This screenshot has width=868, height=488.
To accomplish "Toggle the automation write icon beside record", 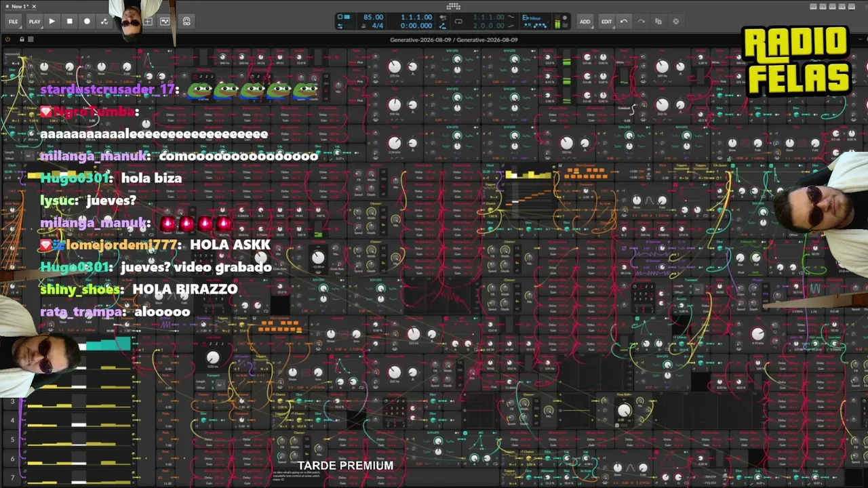I will tap(104, 21).
